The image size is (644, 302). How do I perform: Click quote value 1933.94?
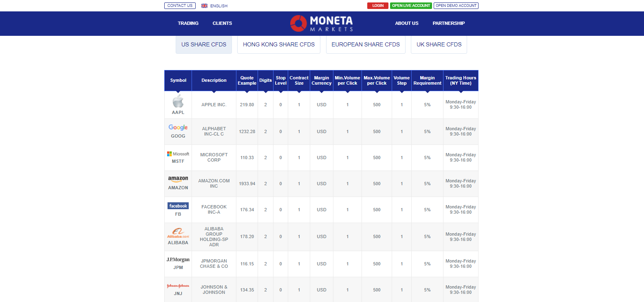247,184
